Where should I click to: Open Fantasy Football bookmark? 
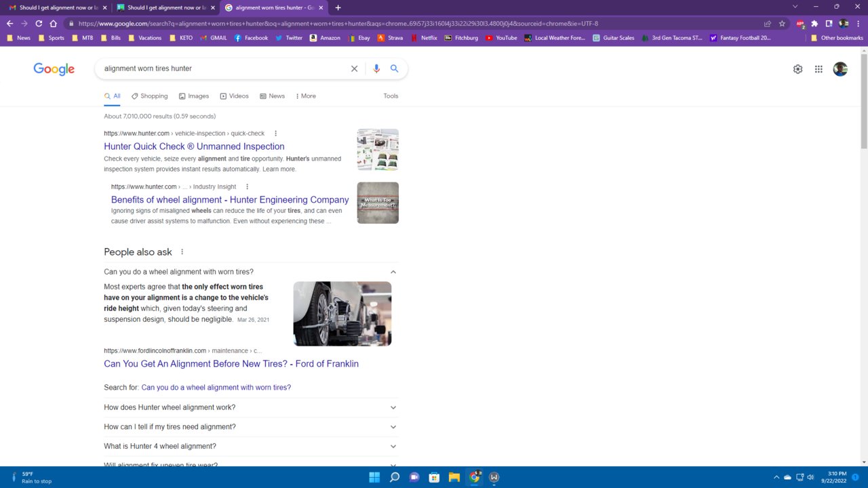pyautogui.click(x=740, y=38)
